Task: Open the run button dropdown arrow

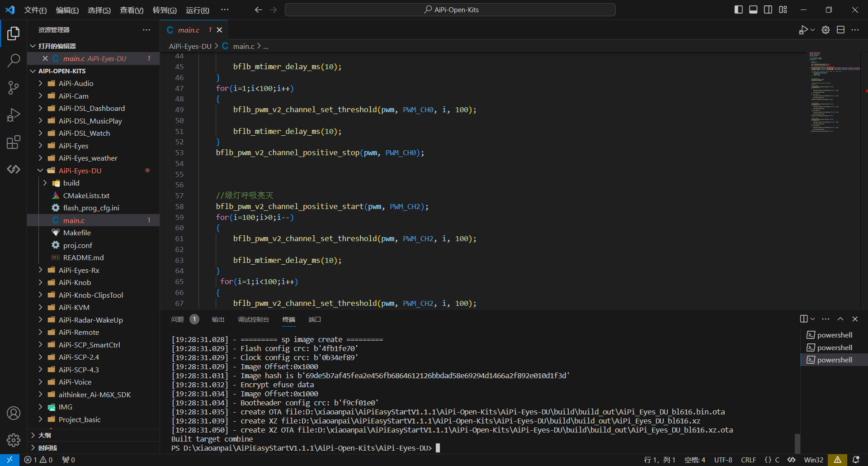Action: 813,30
